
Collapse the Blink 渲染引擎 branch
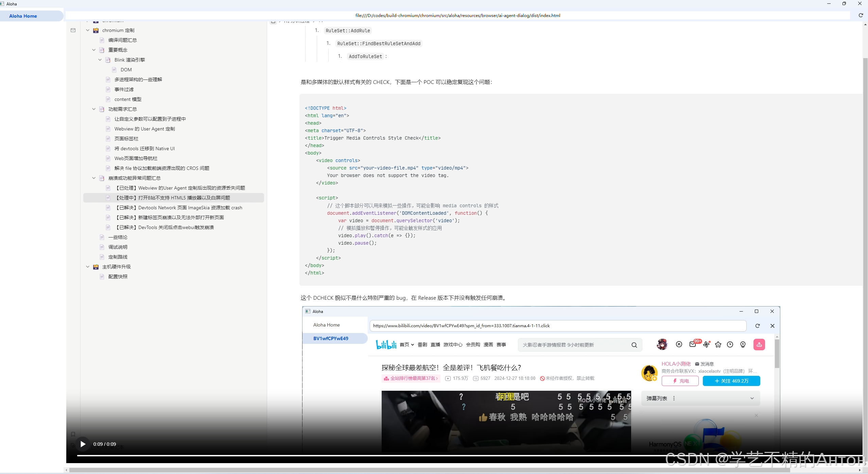[100, 59]
